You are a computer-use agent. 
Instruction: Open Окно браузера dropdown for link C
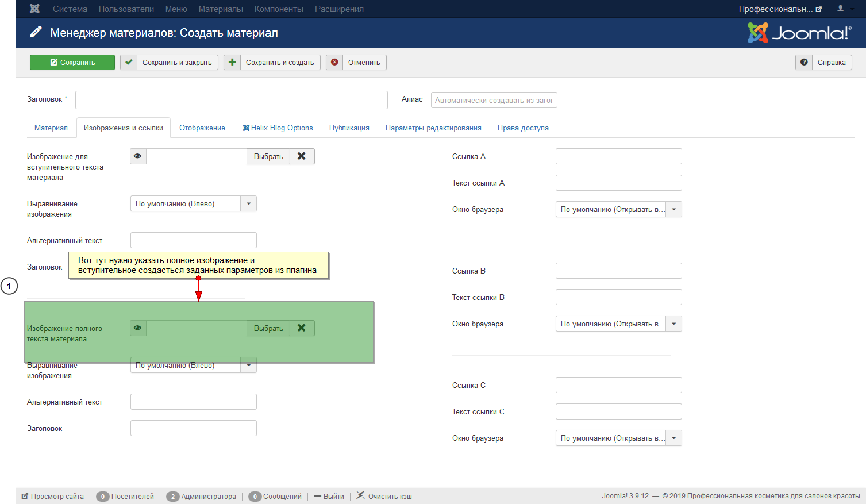619,438
